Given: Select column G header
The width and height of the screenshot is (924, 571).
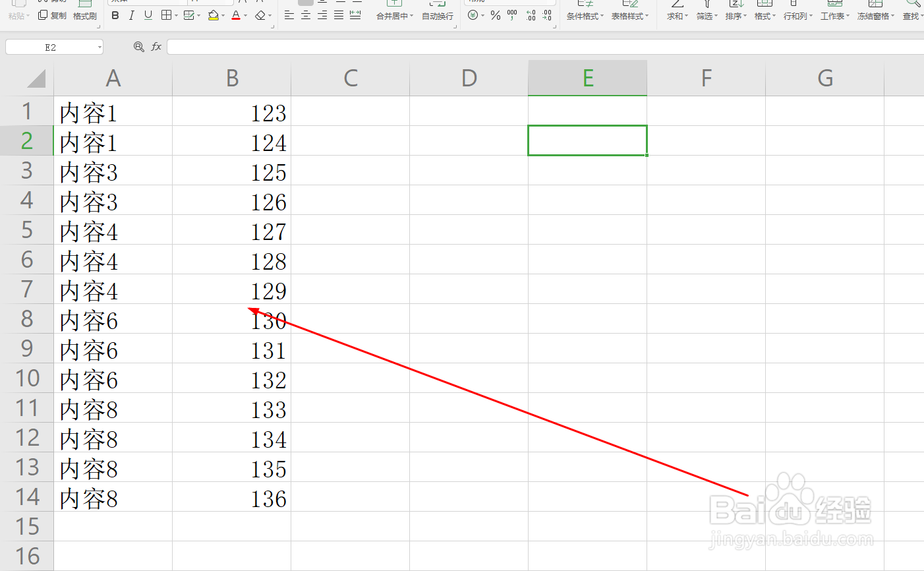Looking at the screenshot, I should tap(825, 78).
